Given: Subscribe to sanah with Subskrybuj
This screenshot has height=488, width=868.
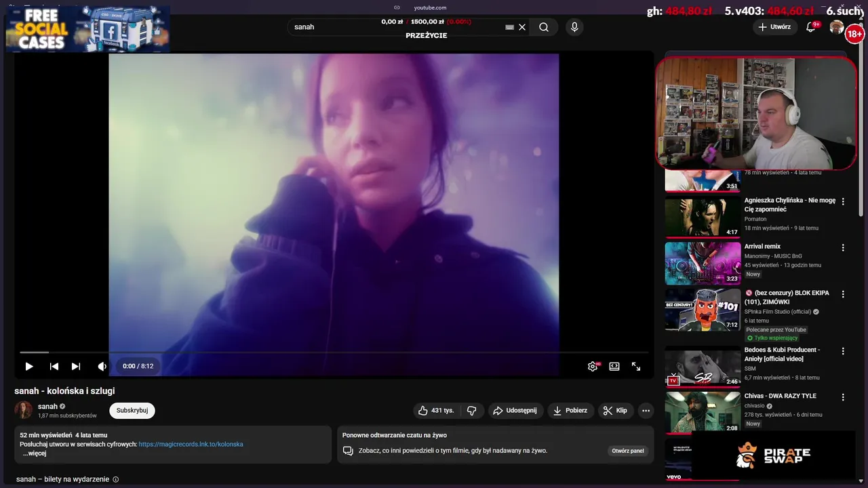Looking at the screenshot, I should (x=132, y=411).
